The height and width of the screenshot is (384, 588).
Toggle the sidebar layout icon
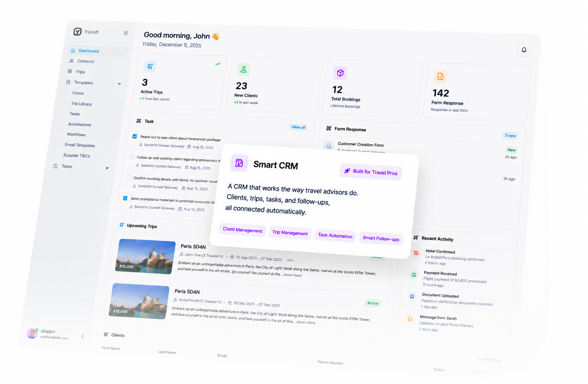click(x=126, y=33)
